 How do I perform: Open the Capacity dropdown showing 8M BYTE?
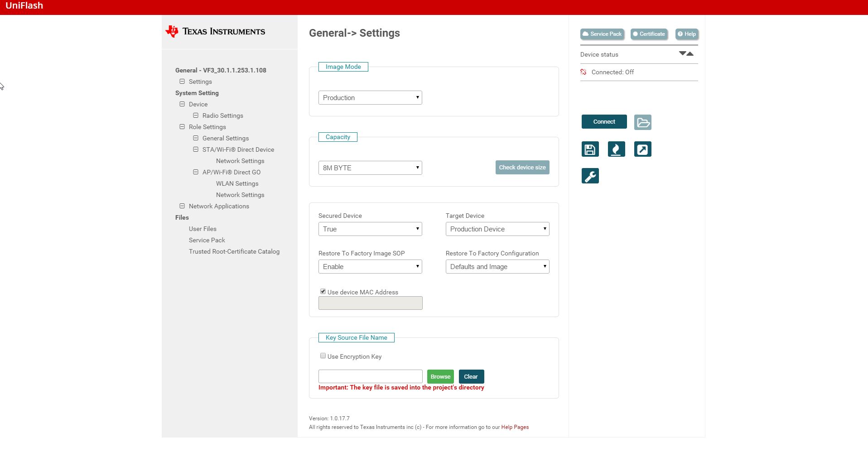pos(370,168)
